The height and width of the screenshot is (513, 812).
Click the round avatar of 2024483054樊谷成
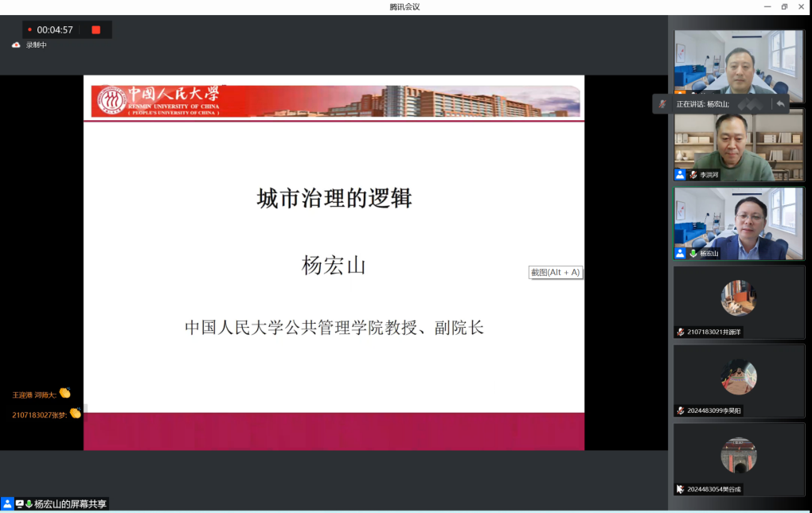coord(739,456)
